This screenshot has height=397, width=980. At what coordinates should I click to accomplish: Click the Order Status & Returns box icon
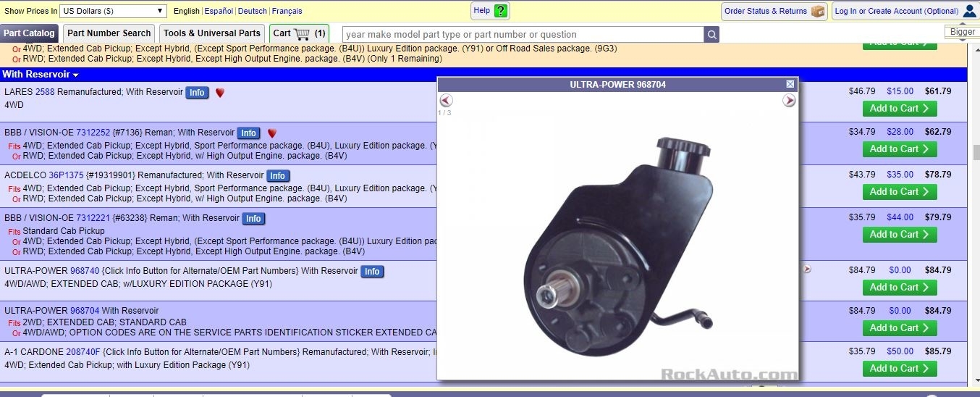tap(818, 11)
